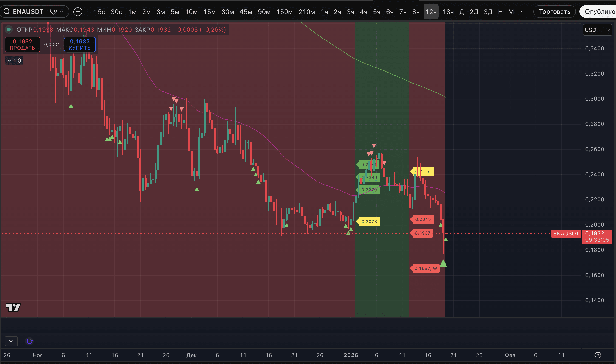Select the 12ч timeframe
This screenshot has height=364, width=616.
pyautogui.click(x=431, y=11)
